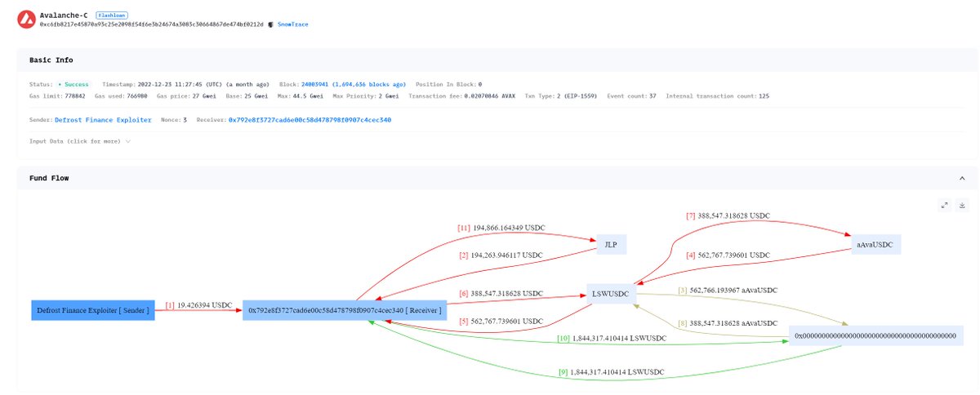Viewport: 980px width, 395px height.
Task: Open the Defrost Finance Exploiter sender link
Action: tap(103, 120)
